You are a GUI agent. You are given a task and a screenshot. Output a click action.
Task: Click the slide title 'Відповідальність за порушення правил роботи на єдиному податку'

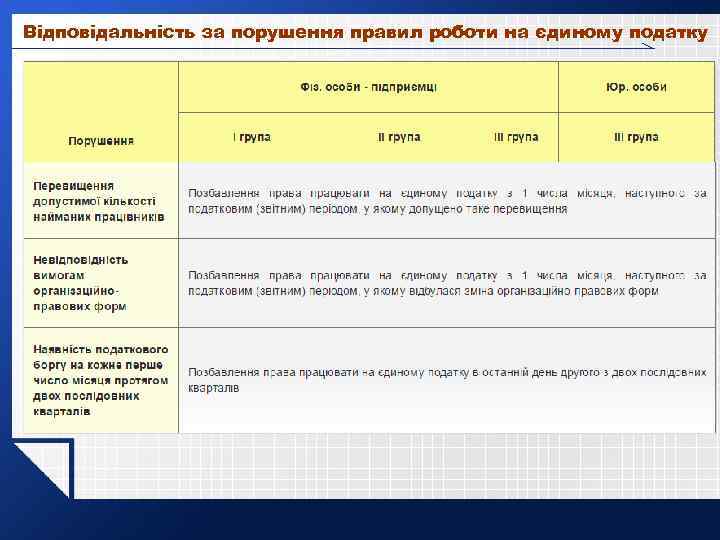coord(365,33)
